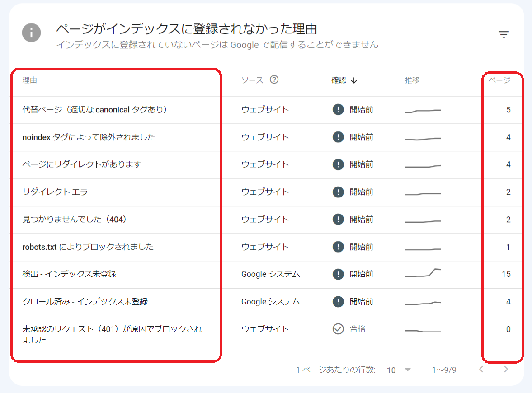532x393 pixels.
Task: Click trend sparkline in 401 row
Action: click(x=423, y=331)
